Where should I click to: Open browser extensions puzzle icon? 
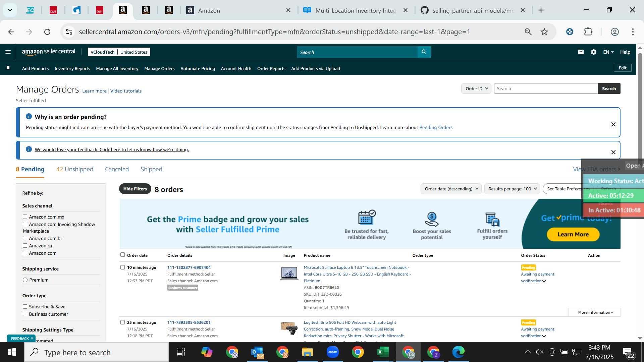point(588,32)
